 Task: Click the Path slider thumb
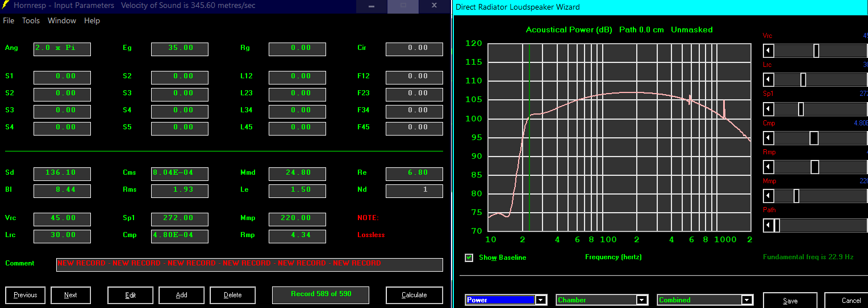[x=777, y=225]
